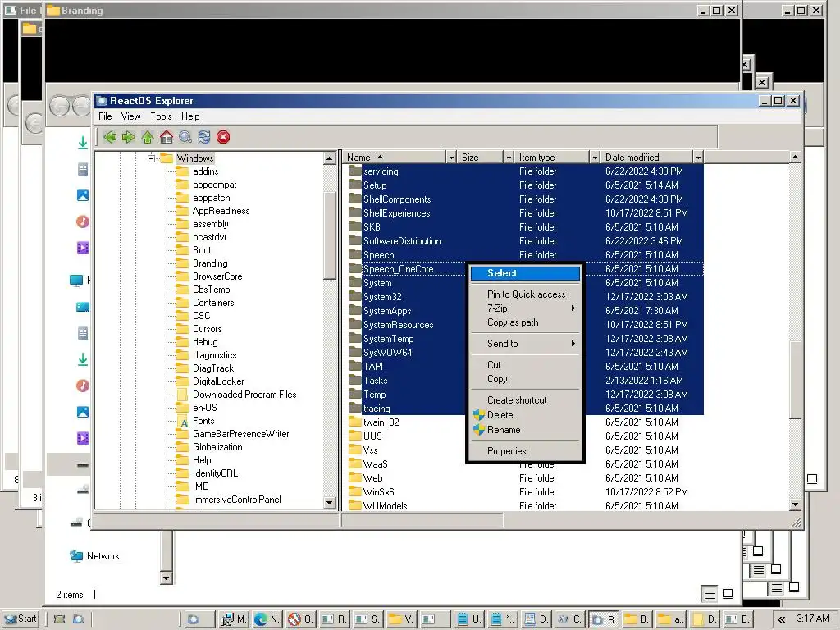Click the Branding window title folder icon
The width and height of the screenshot is (840, 630).
tap(53, 10)
